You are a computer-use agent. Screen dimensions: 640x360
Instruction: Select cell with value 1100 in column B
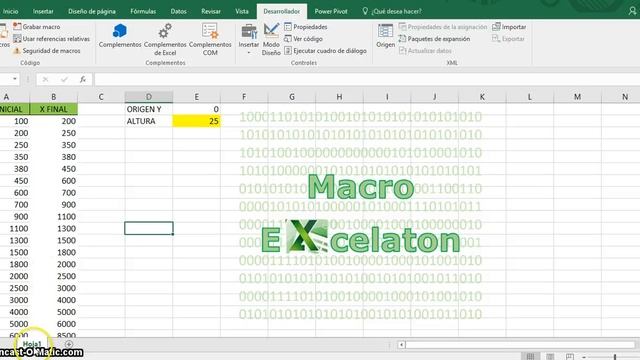(x=53, y=216)
